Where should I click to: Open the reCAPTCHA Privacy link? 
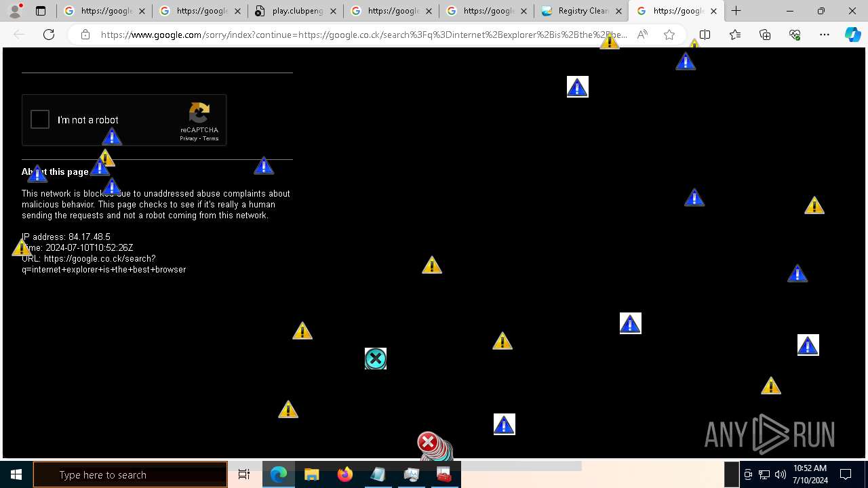click(188, 139)
